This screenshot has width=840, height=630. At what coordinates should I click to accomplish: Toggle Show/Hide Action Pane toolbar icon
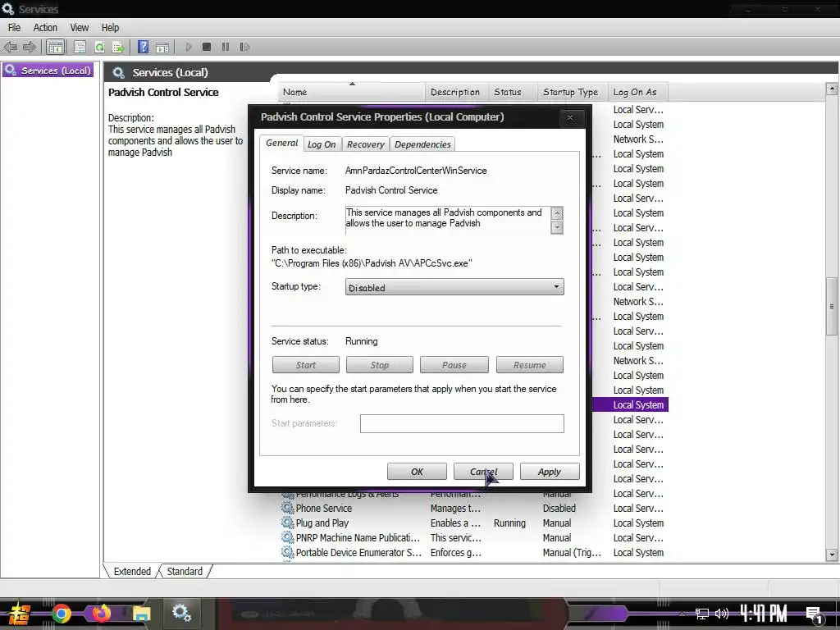point(162,47)
